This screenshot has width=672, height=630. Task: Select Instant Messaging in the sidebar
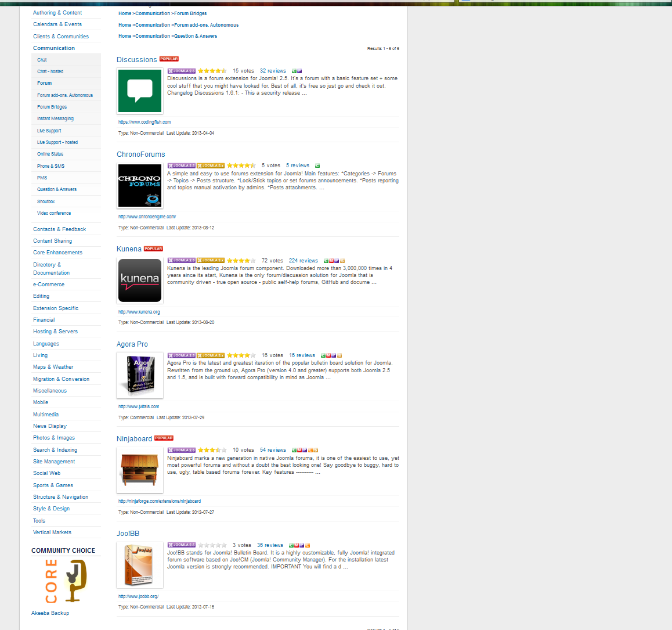coord(55,118)
